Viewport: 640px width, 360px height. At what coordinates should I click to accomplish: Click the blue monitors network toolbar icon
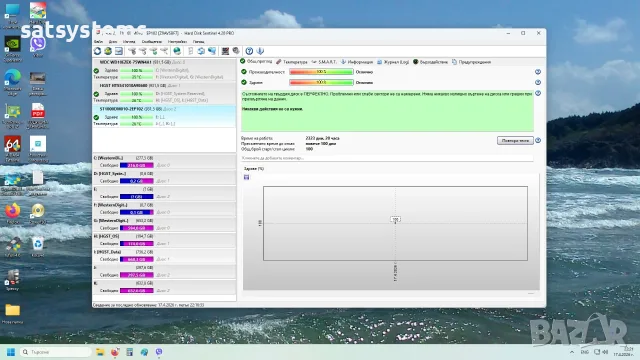[212, 51]
